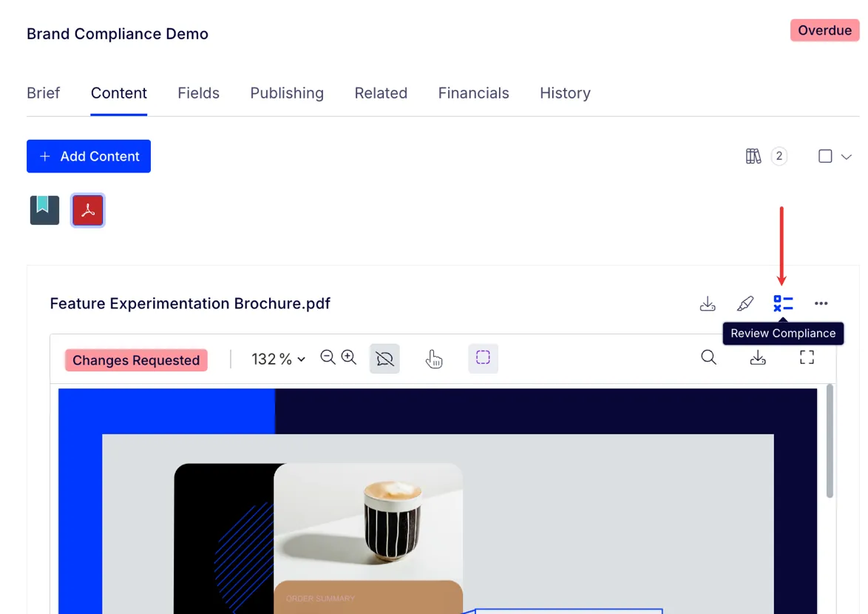Search the document with the magnifier icon

[708, 357]
